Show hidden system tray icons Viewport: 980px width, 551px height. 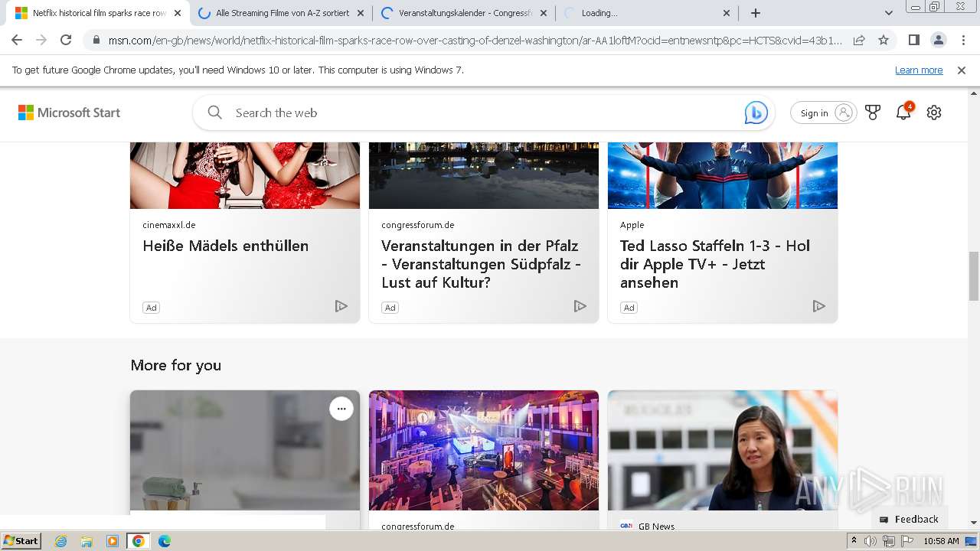[854, 541]
